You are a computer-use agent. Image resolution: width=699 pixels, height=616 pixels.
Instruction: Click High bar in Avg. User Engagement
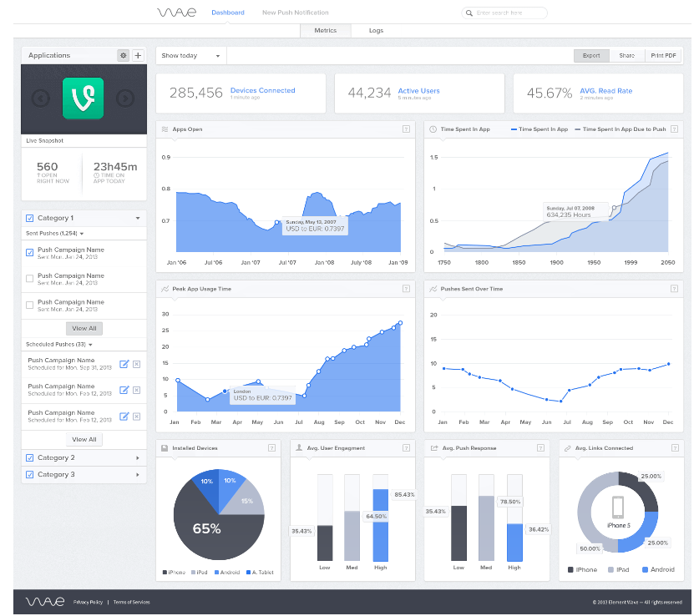coord(380,525)
